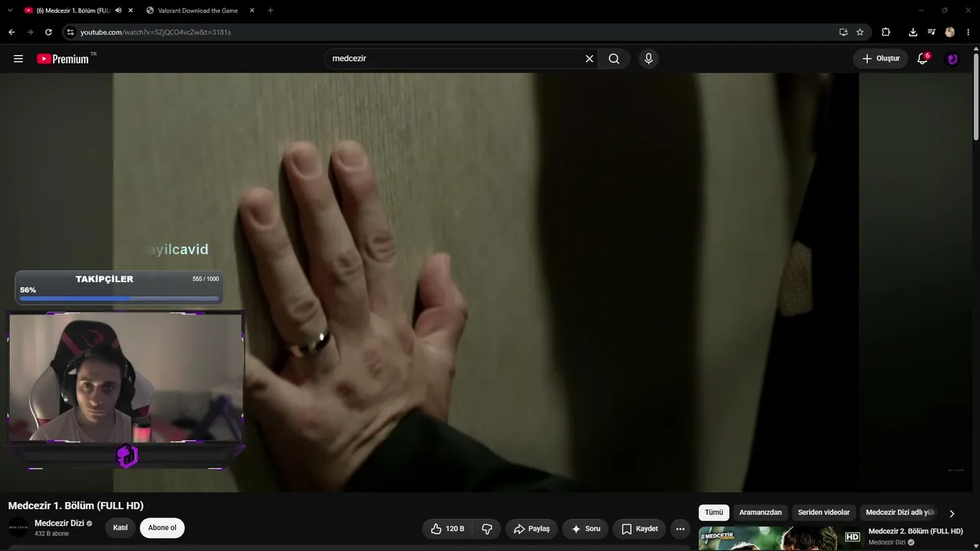Open the YouTube guide hamburger menu
Viewport: 980px width, 551px height.
pyautogui.click(x=18, y=59)
